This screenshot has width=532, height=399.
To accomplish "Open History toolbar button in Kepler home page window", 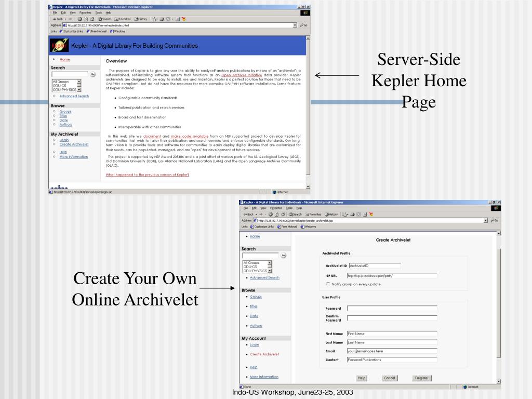I will pos(141,19).
